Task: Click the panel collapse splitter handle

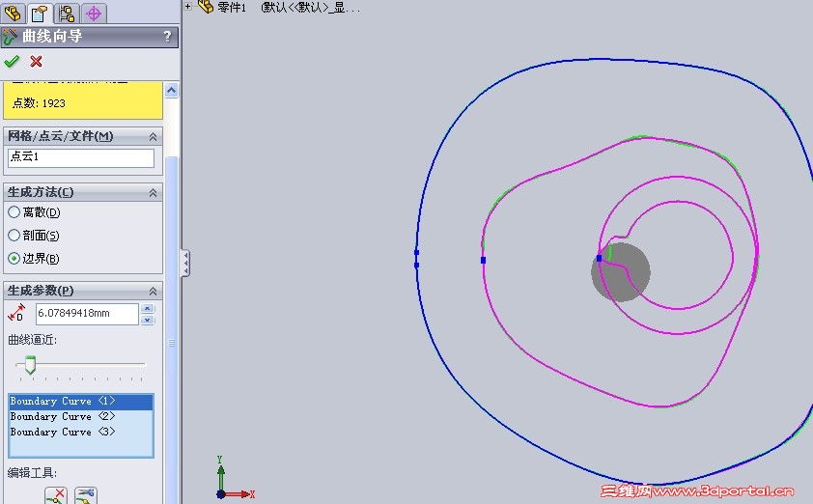Action: (x=185, y=263)
